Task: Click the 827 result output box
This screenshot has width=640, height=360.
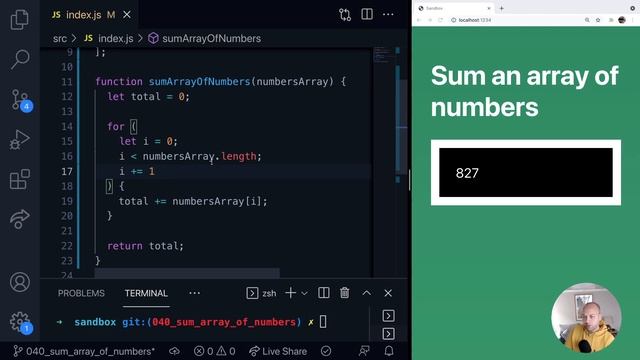Action: (x=526, y=173)
